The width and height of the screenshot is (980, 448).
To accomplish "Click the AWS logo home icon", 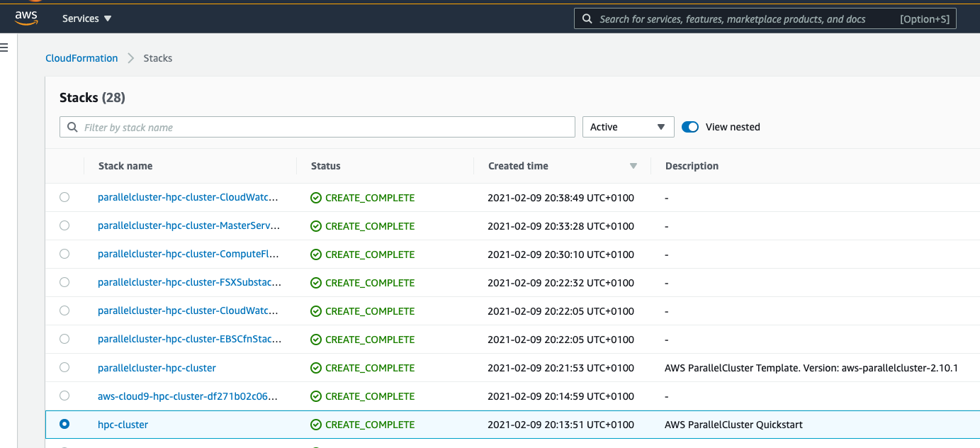I will point(26,18).
